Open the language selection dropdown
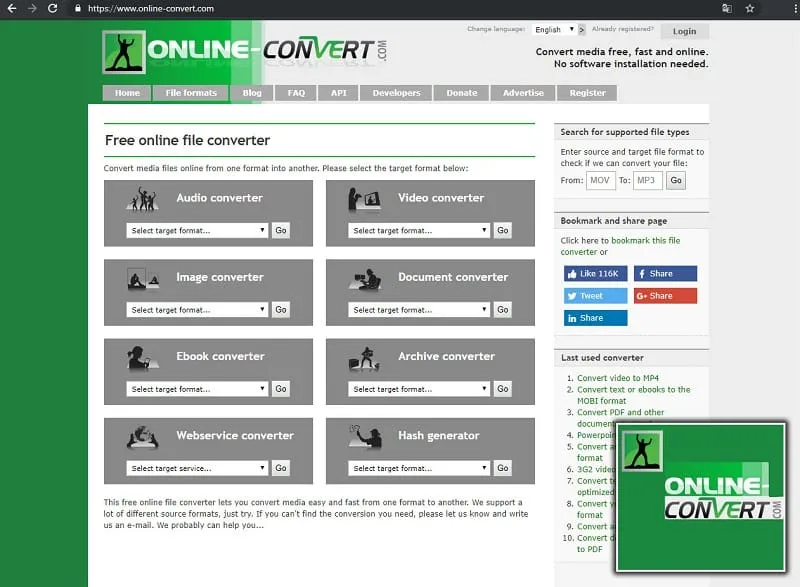 pyautogui.click(x=553, y=30)
